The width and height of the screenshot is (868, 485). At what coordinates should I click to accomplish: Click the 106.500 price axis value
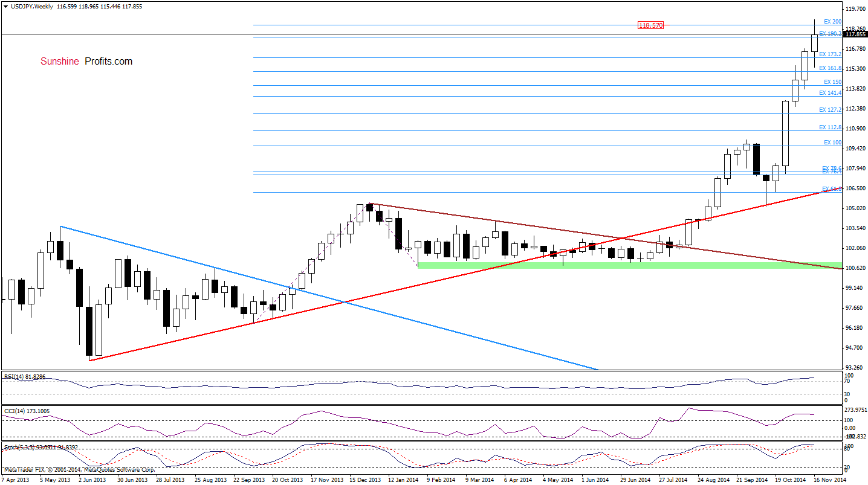click(x=856, y=188)
